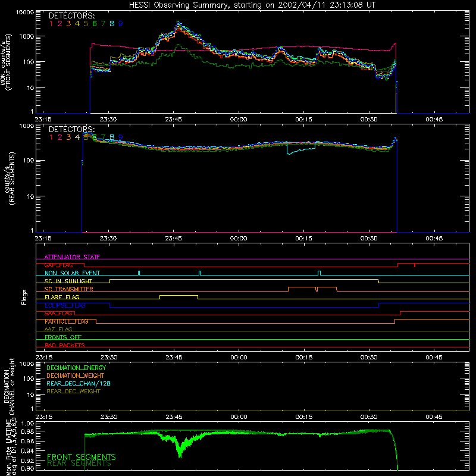Screen dimensions: 476x476
Task: Click the Flags y-axis title
Action: pyautogui.click(x=24, y=297)
